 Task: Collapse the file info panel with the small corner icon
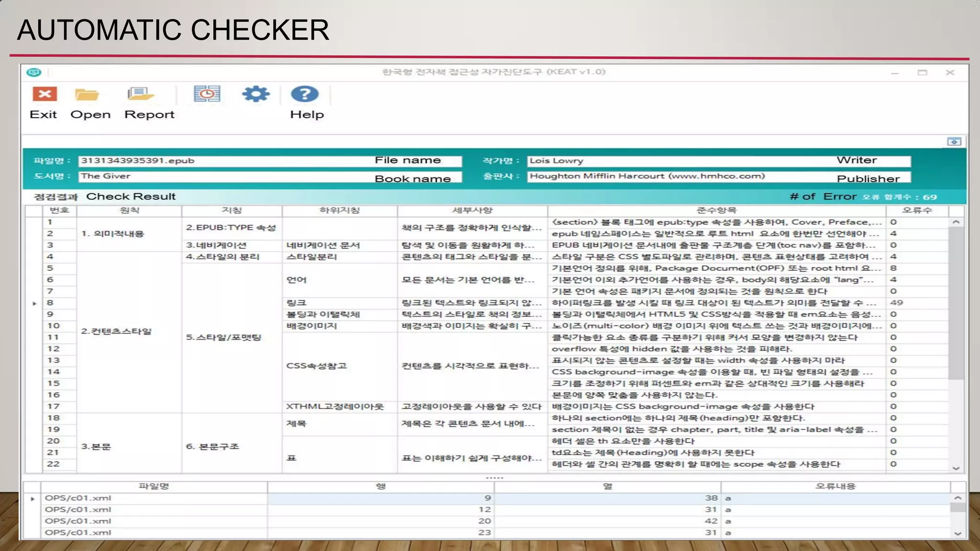(x=954, y=142)
